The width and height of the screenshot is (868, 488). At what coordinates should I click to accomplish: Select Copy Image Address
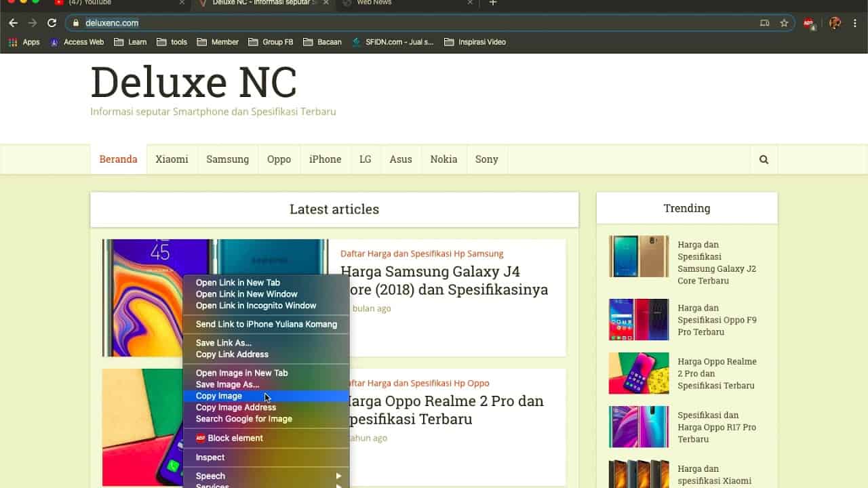point(266,407)
